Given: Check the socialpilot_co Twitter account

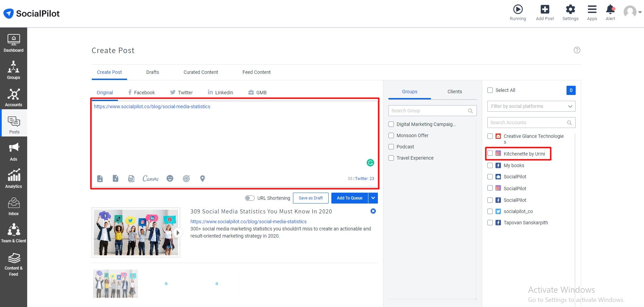Looking at the screenshot, I should (x=490, y=211).
